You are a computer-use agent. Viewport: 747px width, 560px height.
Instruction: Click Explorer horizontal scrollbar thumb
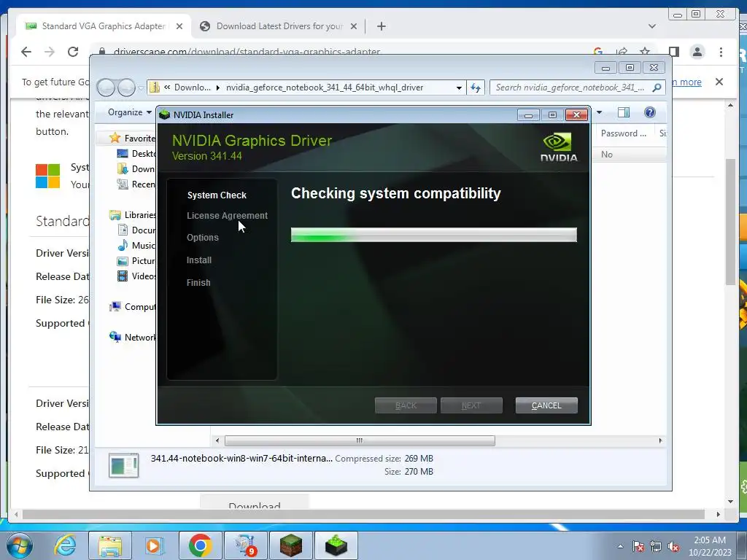tap(360, 440)
